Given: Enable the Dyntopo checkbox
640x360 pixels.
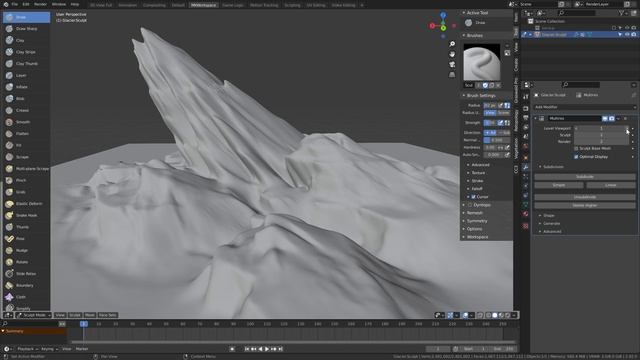Looking at the screenshot, I should point(470,205).
